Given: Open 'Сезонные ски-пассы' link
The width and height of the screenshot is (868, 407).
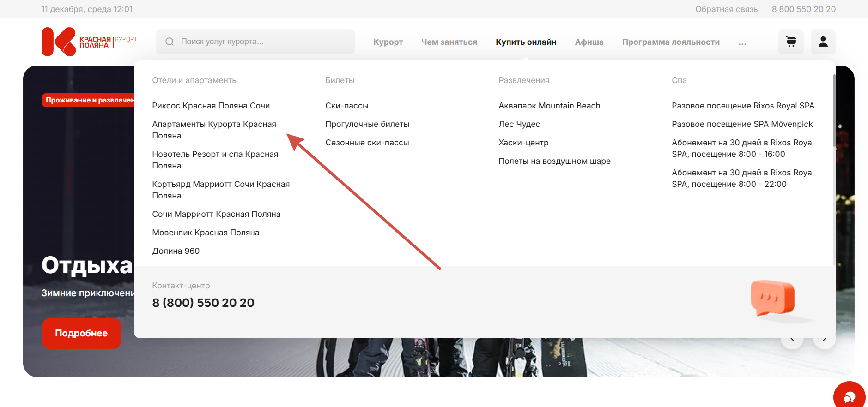Looking at the screenshot, I should click(x=367, y=143).
